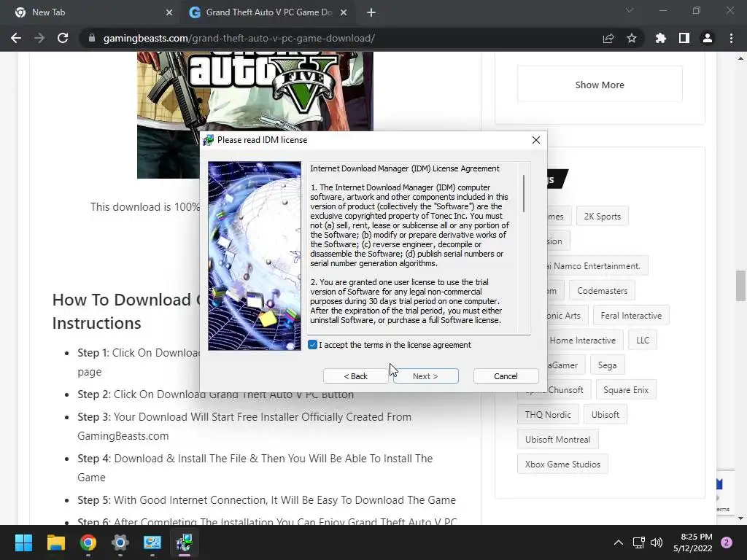Click IDM license text scrollbar
Viewport: 747px width, 560px height.
pos(524,194)
